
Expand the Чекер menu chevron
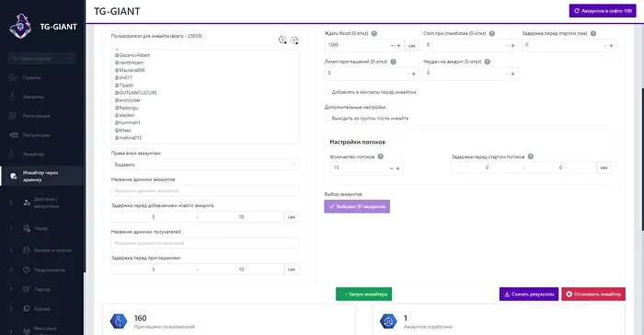pyautogui.click(x=11, y=228)
